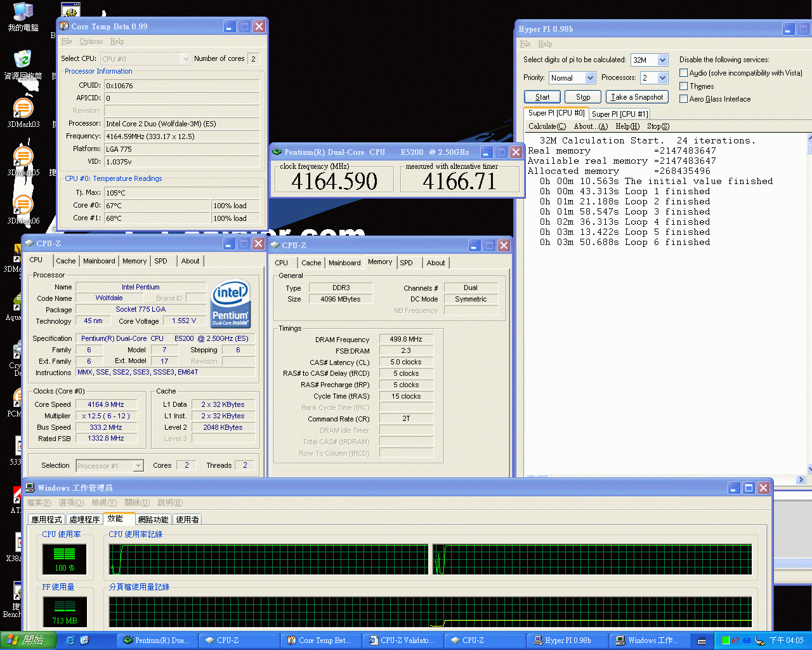
Task: Open About tab in Memory CPU-Z window
Action: [436, 263]
